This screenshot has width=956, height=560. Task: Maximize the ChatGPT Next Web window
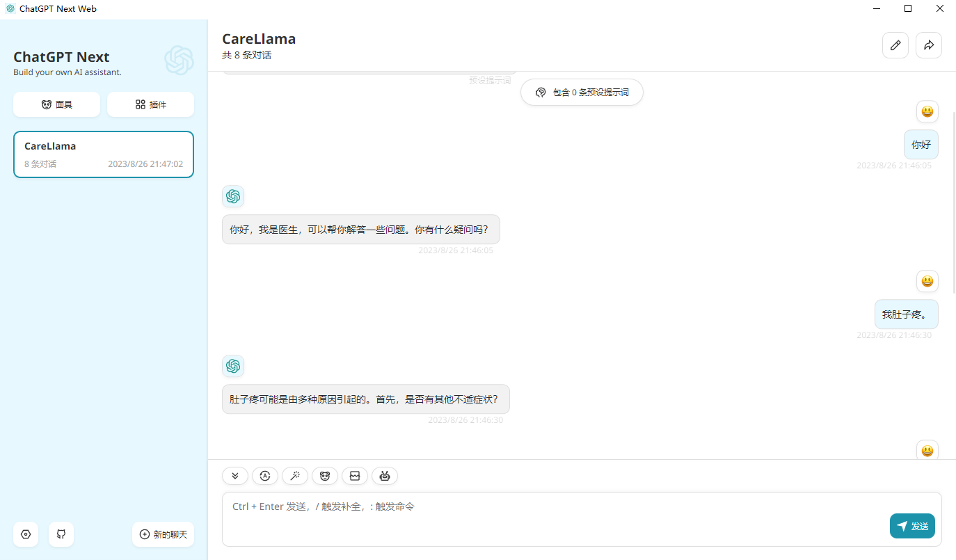[x=908, y=9]
